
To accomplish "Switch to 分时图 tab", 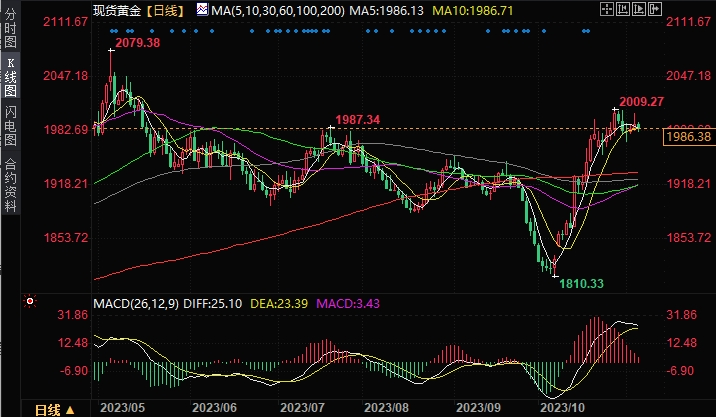I will [x=10, y=28].
